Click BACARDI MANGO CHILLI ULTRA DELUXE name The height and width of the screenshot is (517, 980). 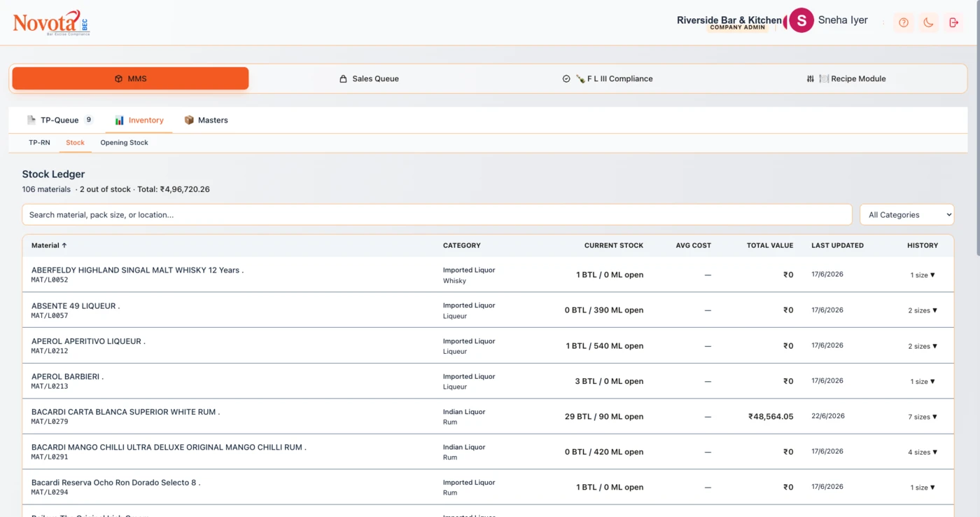point(169,447)
